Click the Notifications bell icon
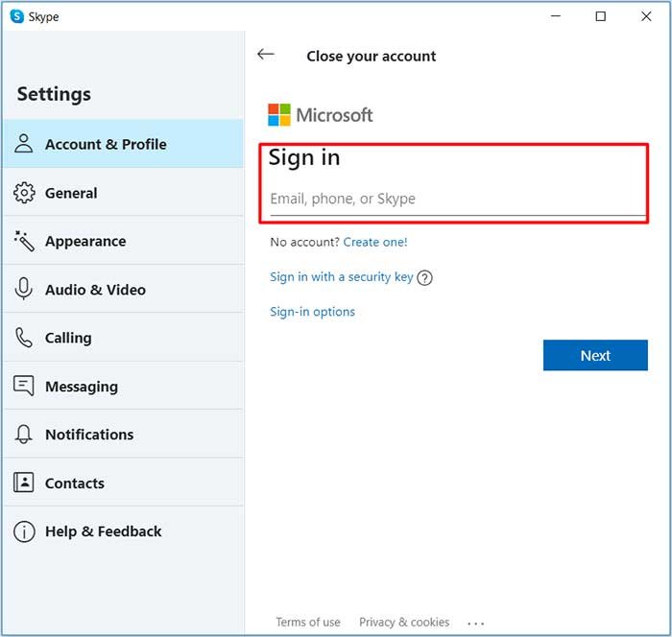Image resolution: width=672 pixels, height=637 pixels. [24, 435]
